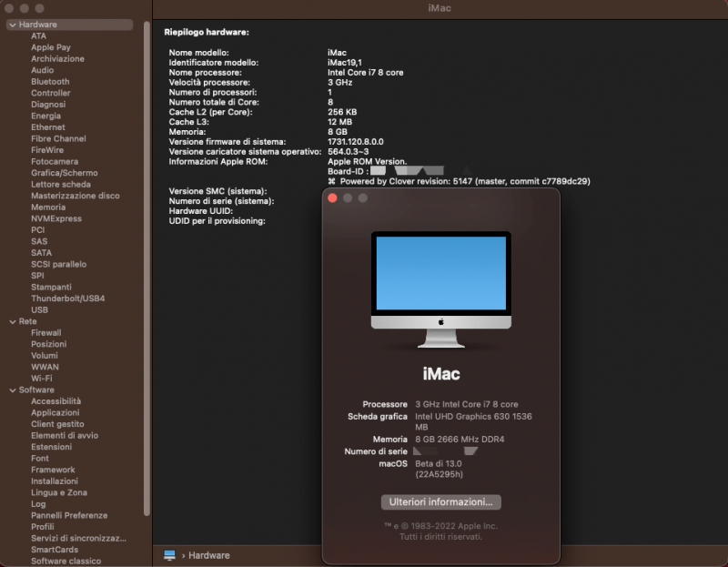
Task: Select Energia in the sidebar
Action: [x=45, y=116]
